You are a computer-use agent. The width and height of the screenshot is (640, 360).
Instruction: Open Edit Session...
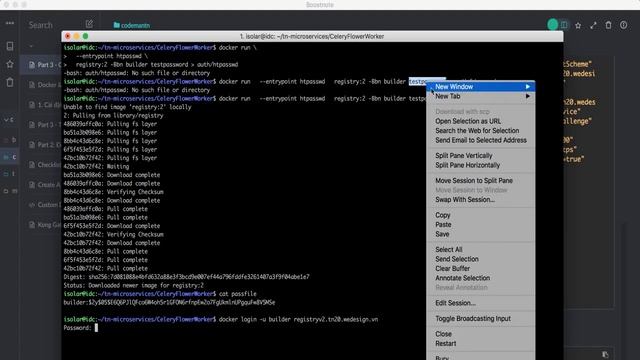click(455, 303)
